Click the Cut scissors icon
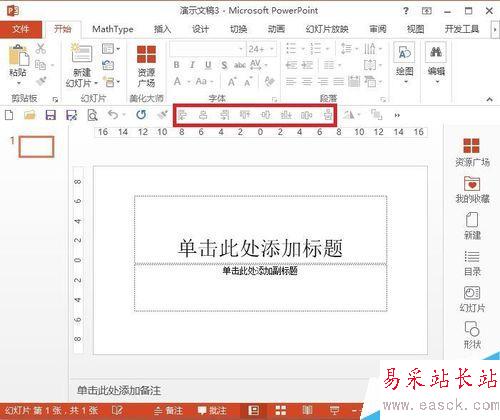500x420 pixels. (x=41, y=49)
